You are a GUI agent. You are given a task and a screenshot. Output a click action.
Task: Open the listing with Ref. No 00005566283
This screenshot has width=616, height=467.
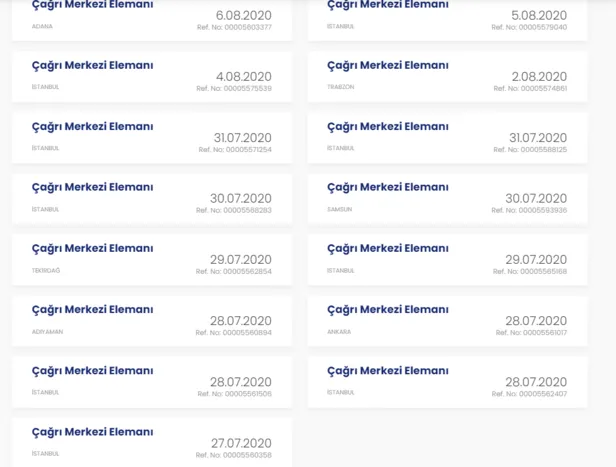point(92,188)
